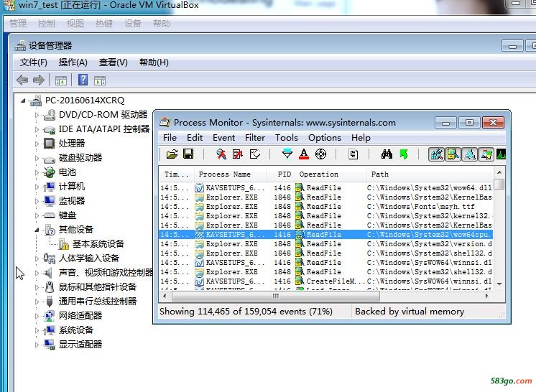
Task: Expand the 显示适配器 node
Action: click(x=37, y=345)
